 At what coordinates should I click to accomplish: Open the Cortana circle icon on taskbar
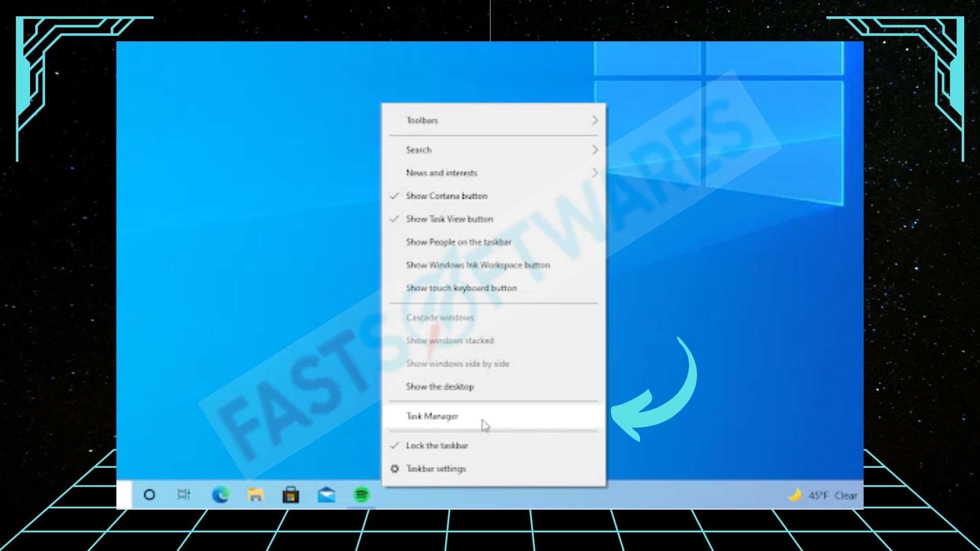(149, 494)
